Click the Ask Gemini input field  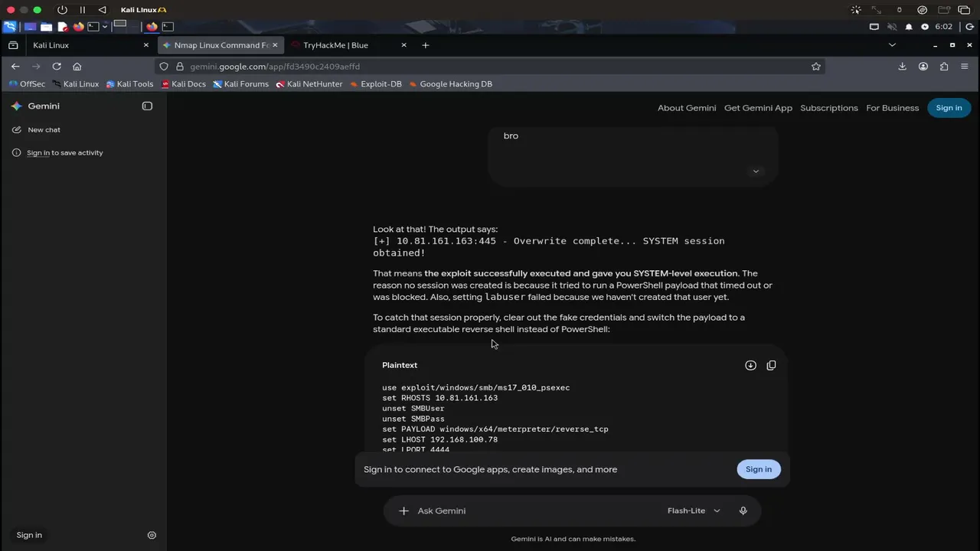tap(536, 511)
